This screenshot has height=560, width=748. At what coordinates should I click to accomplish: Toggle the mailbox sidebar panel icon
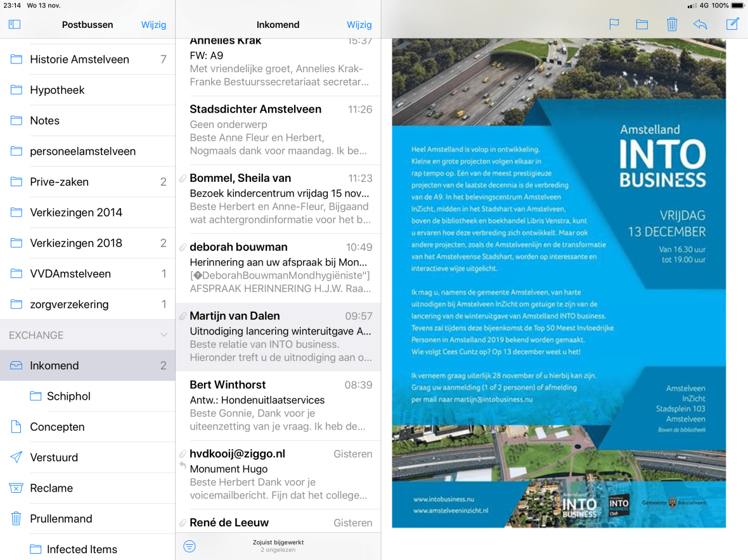point(15,25)
